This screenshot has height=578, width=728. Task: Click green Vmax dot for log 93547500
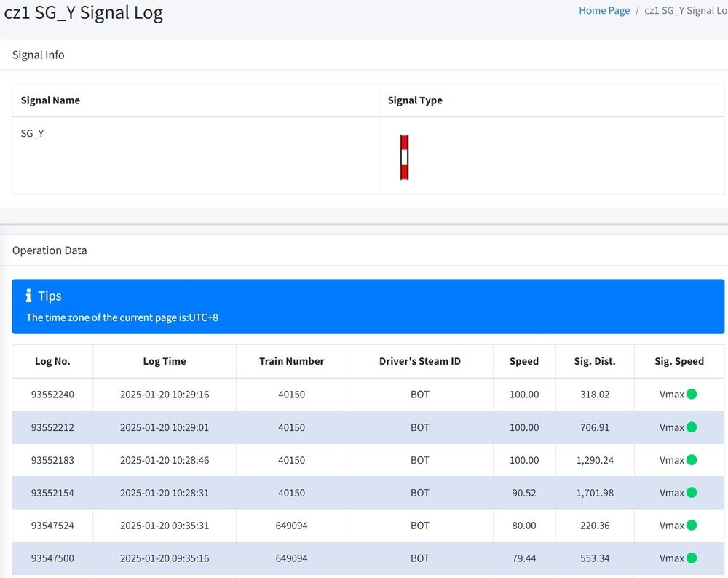(x=692, y=558)
